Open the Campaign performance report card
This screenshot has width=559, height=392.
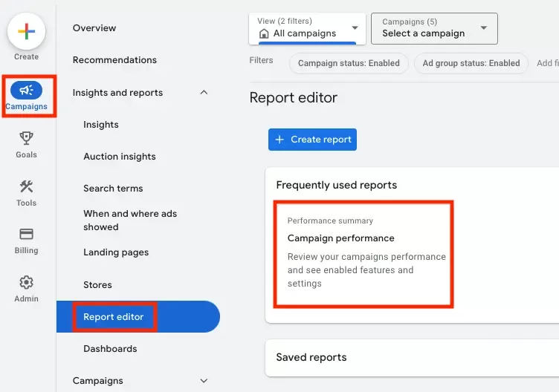click(363, 254)
